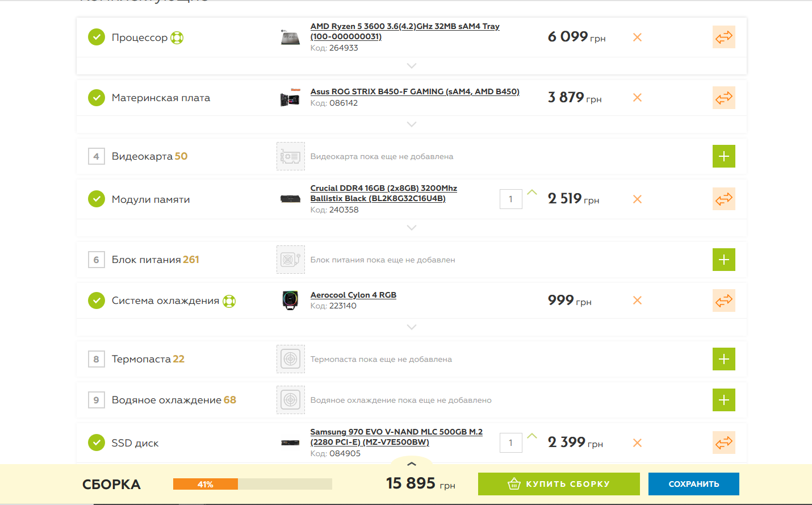Click the thermal paste placeholder icon
Viewport: 812px width, 505px height.
click(x=291, y=359)
